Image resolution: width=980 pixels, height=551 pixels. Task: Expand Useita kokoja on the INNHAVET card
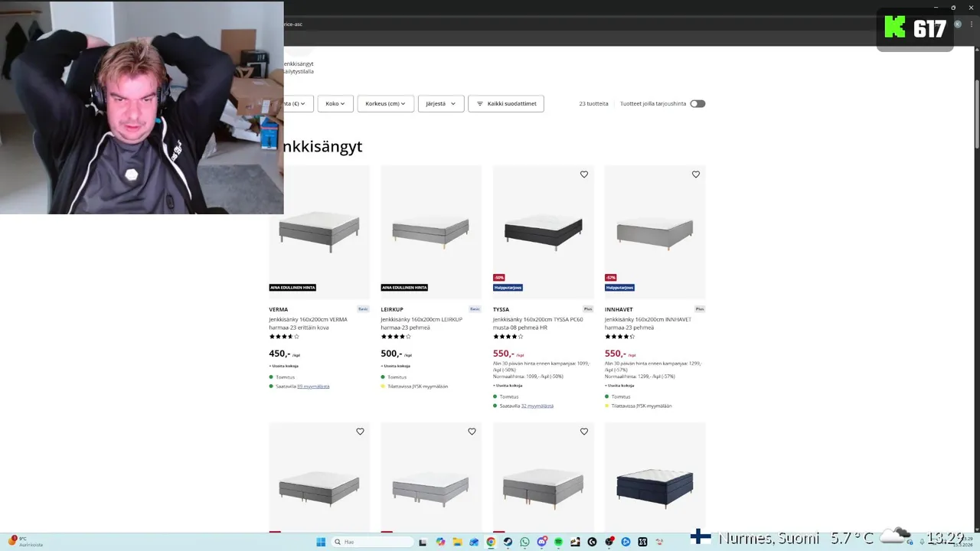(x=619, y=386)
